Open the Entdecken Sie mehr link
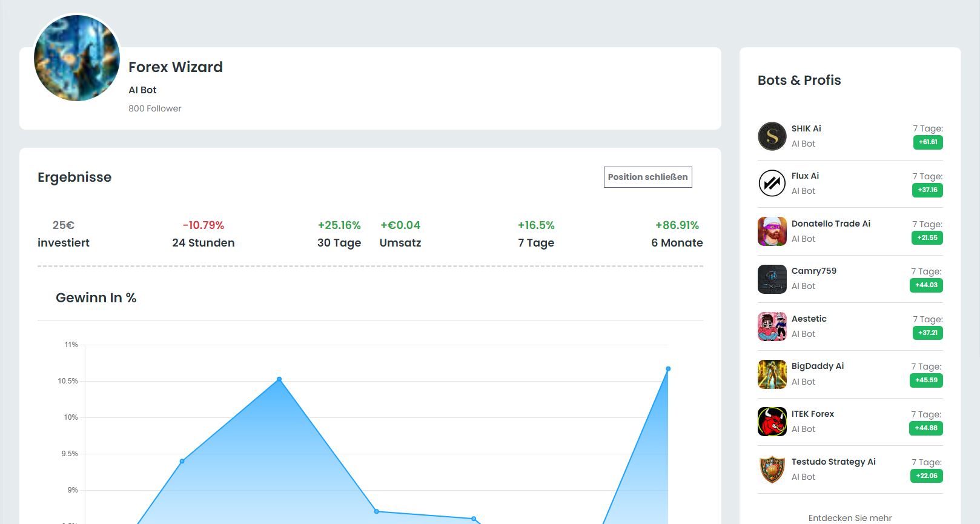This screenshot has width=980, height=524. click(850, 518)
